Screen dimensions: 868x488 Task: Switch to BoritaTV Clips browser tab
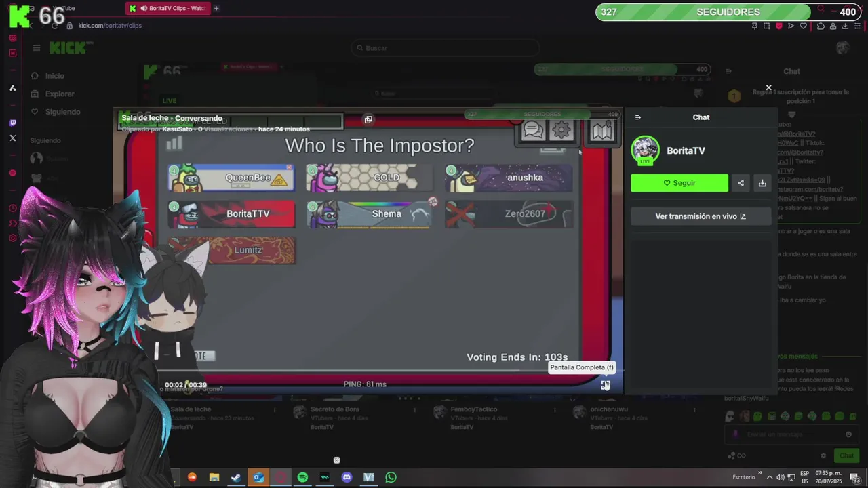[x=167, y=8]
